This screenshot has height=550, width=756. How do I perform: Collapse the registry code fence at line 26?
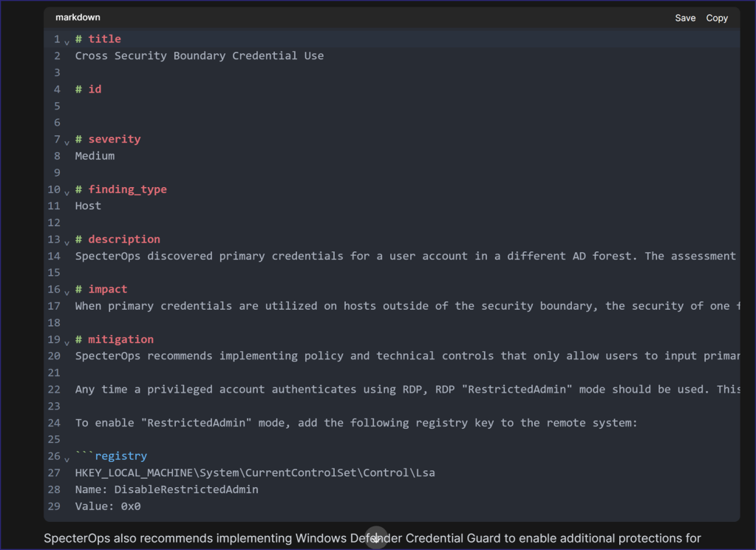67,458
